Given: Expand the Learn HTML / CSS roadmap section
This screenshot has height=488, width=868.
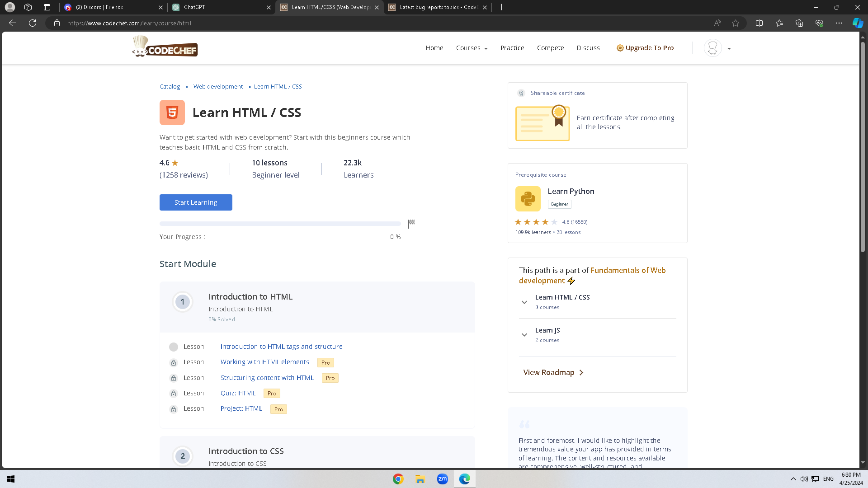Looking at the screenshot, I should (x=524, y=302).
